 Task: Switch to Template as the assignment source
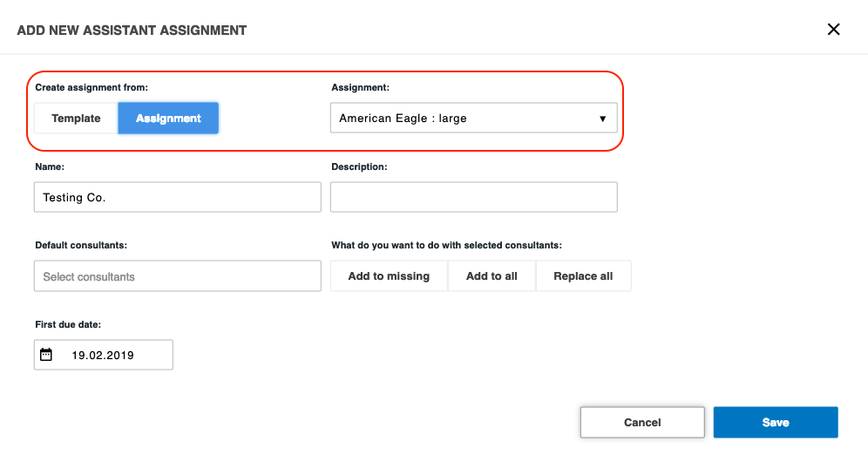point(76,119)
